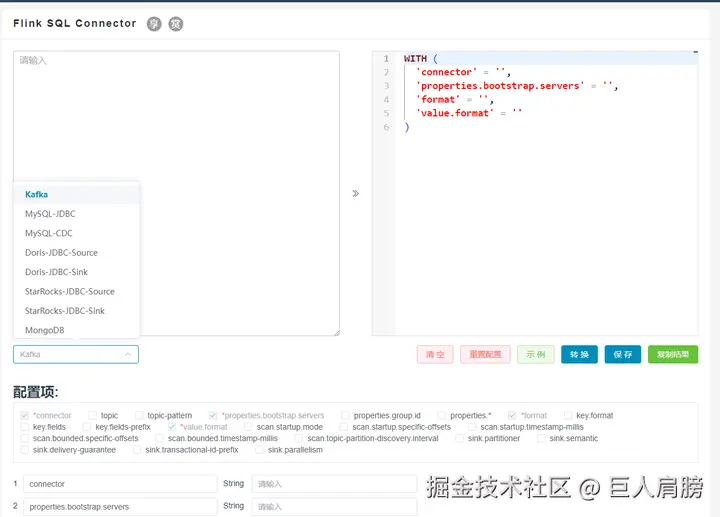Screen dimensions: 720x517
Task: Choose MongoDB from the connector list
Action: (x=76, y=330)
